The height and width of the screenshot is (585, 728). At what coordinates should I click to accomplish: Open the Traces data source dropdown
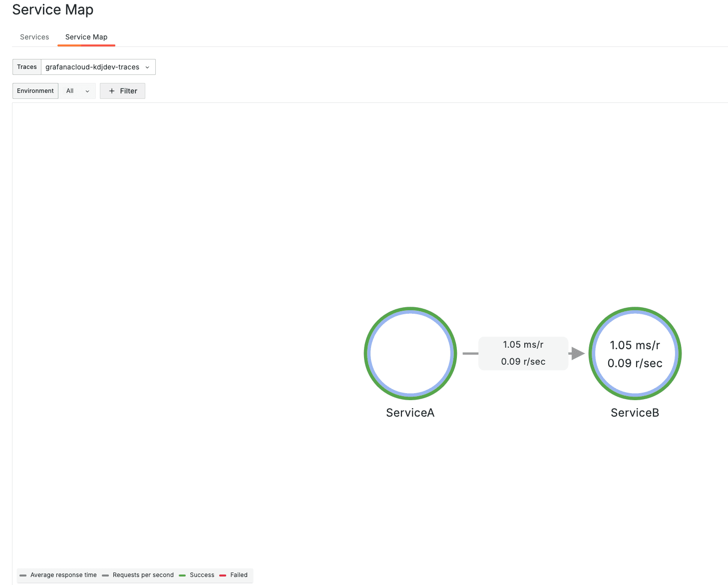98,67
